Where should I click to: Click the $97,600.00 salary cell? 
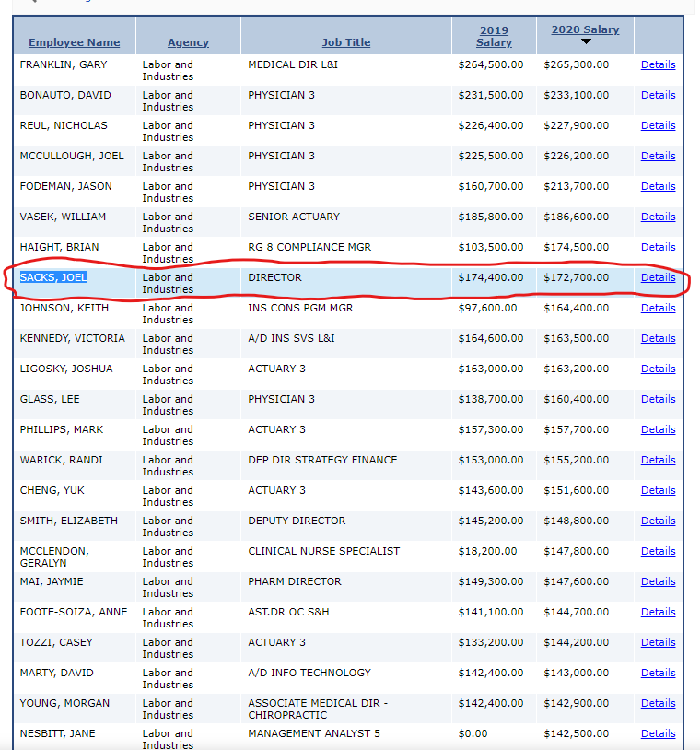(487, 308)
